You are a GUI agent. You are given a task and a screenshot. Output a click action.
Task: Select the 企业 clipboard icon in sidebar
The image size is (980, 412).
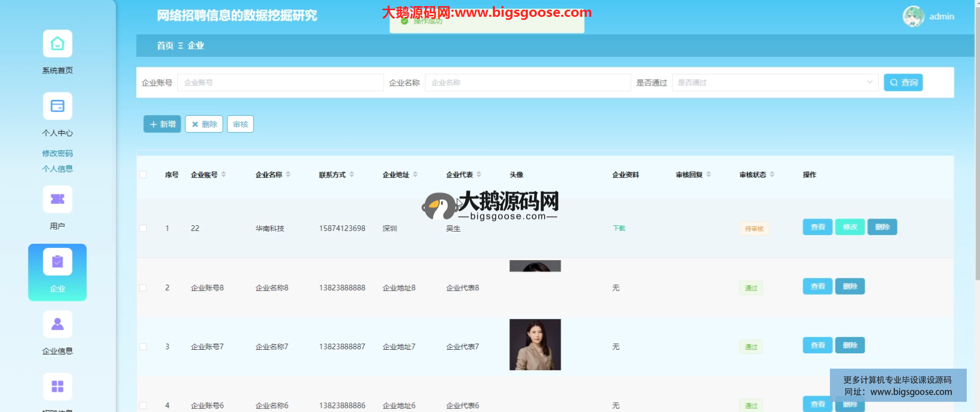pyautogui.click(x=57, y=262)
